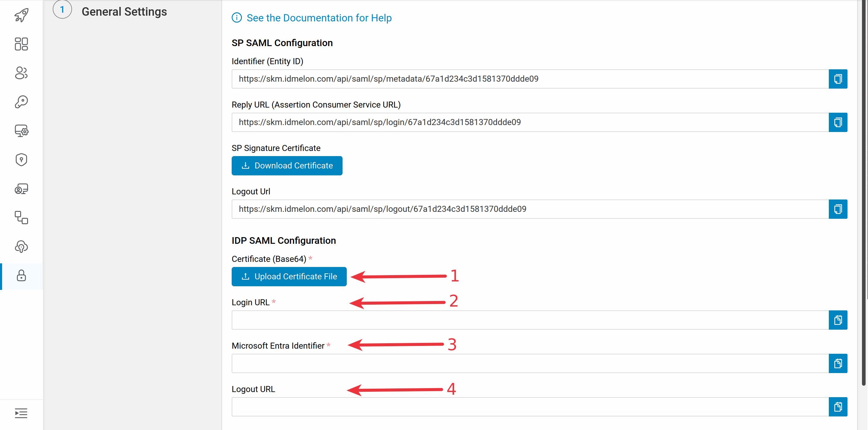Image resolution: width=868 pixels, height=430 pixels.
Task: Open the dashboard grid sidebar icon
Action: point(21,44)
